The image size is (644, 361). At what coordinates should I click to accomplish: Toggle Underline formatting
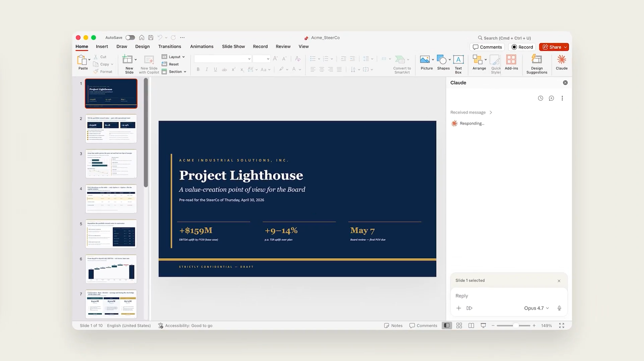215,69
